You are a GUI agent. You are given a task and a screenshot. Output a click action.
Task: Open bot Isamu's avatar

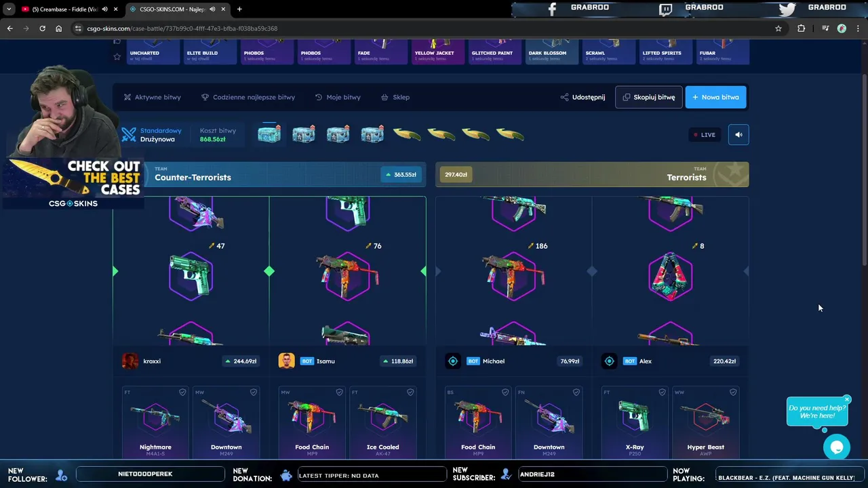click(x=286, y=361)
